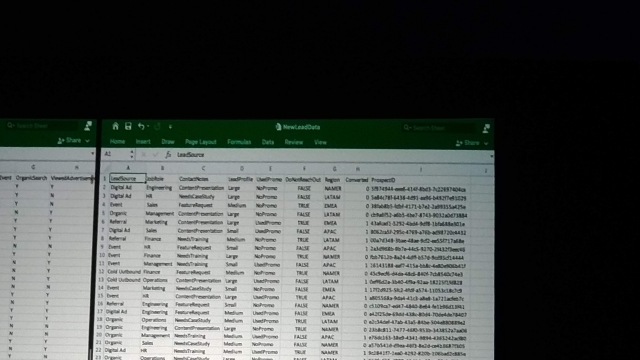Confirm formula entry with the checkmark icon

(x=155, y=155)
